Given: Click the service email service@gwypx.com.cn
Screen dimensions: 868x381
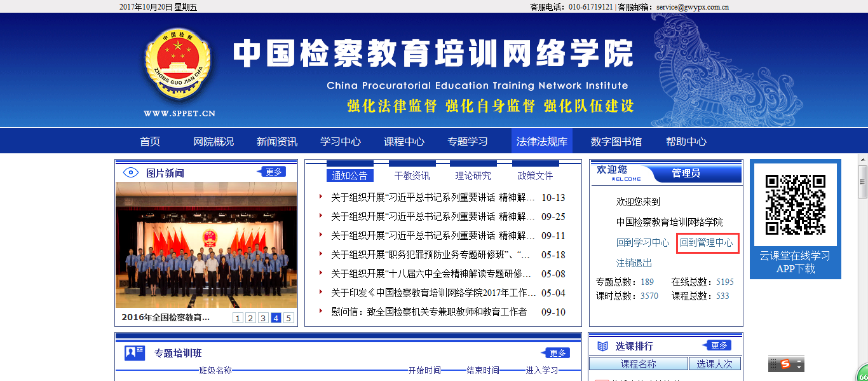Looking at the screenshot, I should click(x=693, y=7).
